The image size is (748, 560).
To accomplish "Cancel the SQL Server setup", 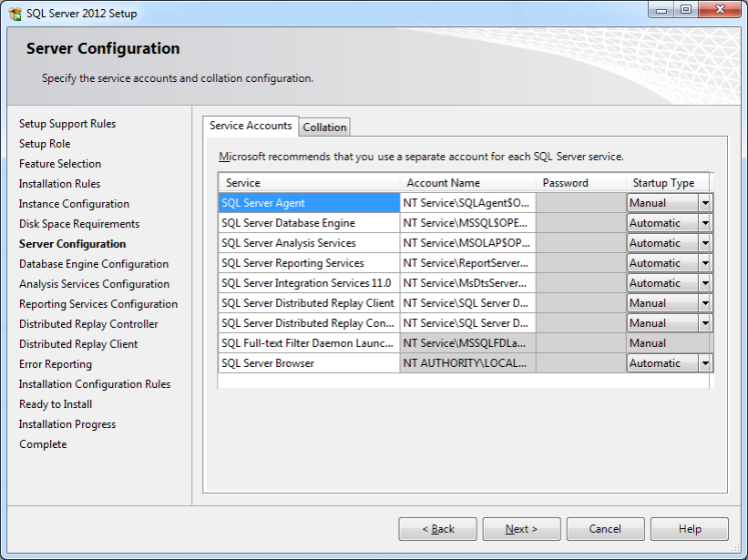I will [x=605, y=529].
